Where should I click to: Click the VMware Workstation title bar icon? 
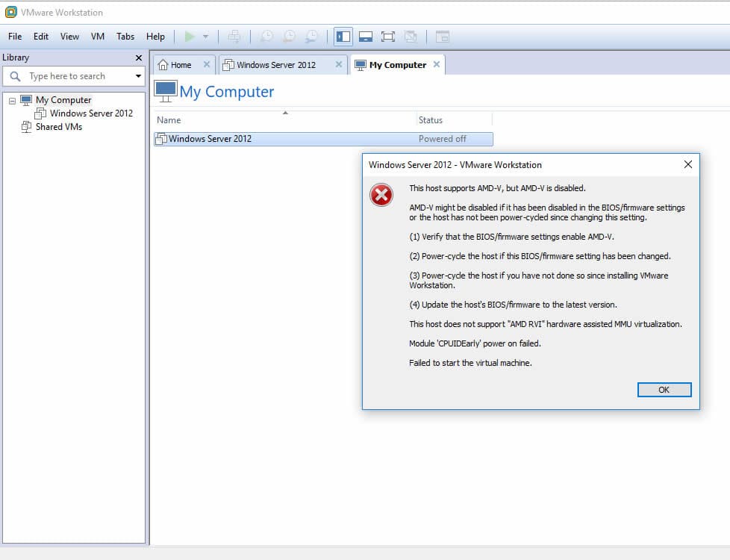[x=10, y=12]
